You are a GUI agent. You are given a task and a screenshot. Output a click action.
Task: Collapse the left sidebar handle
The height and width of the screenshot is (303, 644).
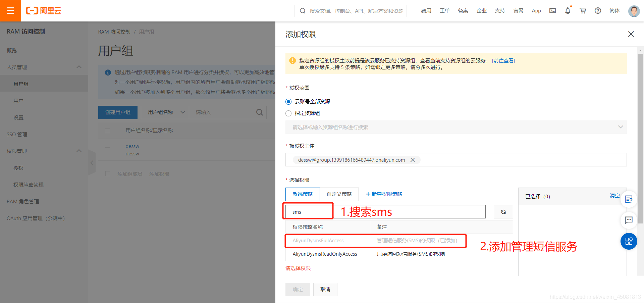pyautogui.click(x=92, y=163)
